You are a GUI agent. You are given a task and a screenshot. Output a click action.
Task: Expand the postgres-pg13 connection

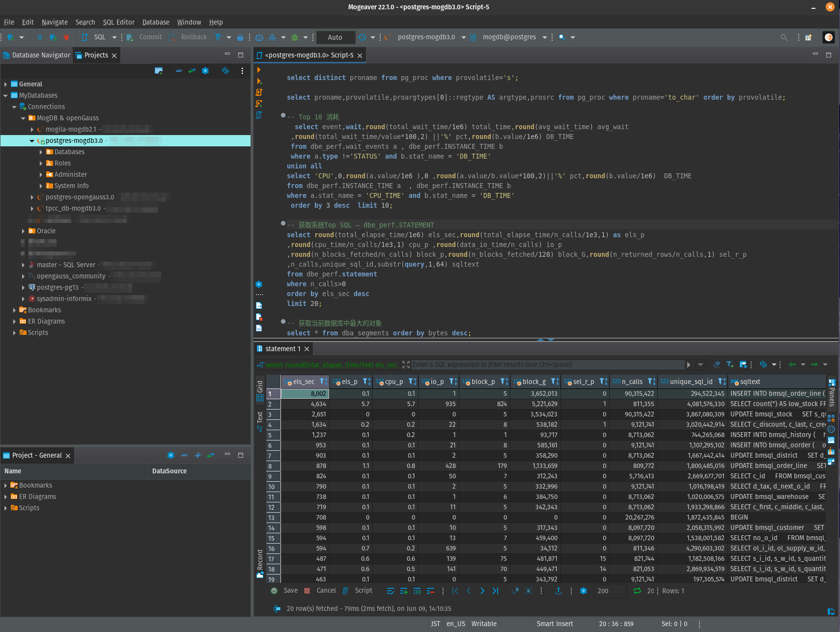coord(23,287)
